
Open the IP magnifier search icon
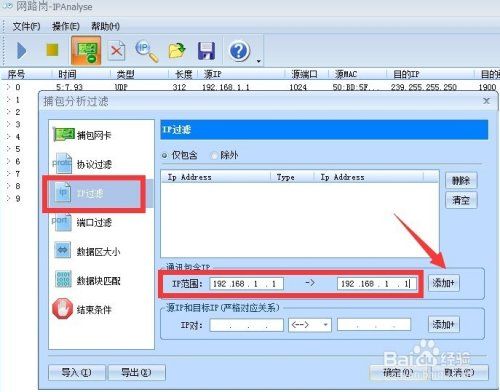[x=146, y=51]
